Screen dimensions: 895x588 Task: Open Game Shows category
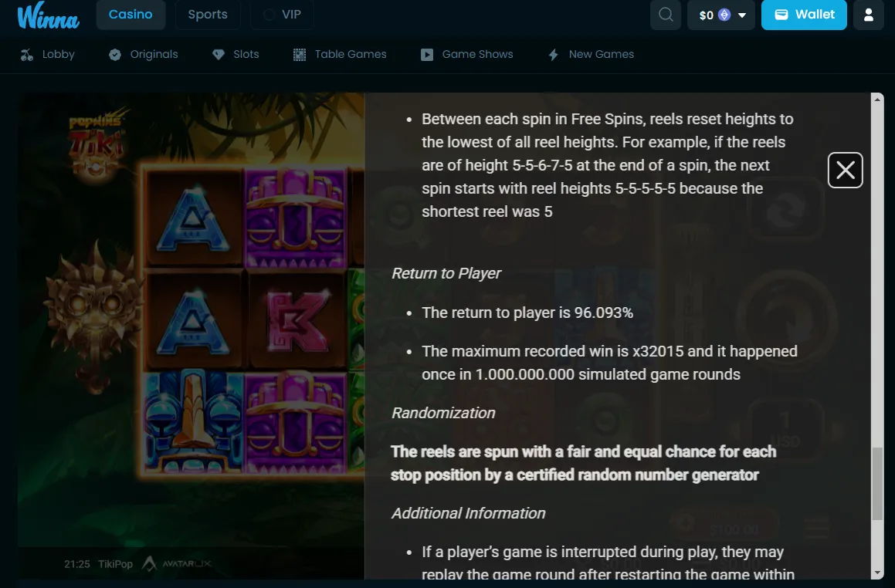click(467, 54)
